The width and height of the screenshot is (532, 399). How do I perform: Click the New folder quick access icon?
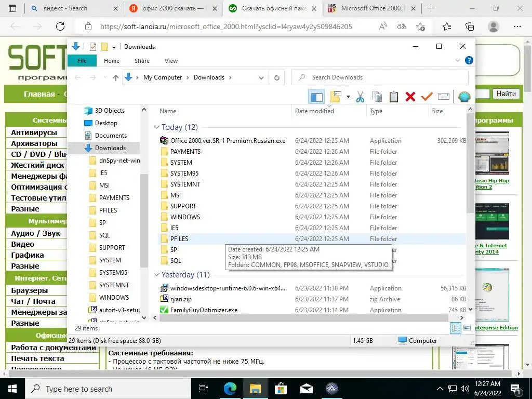[x=104, y=47]
